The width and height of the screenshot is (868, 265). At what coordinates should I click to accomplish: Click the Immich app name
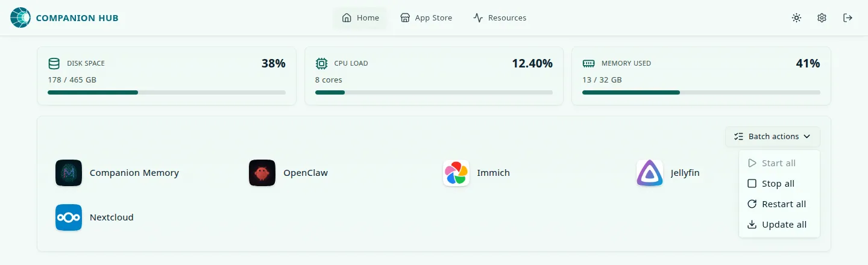494,173
